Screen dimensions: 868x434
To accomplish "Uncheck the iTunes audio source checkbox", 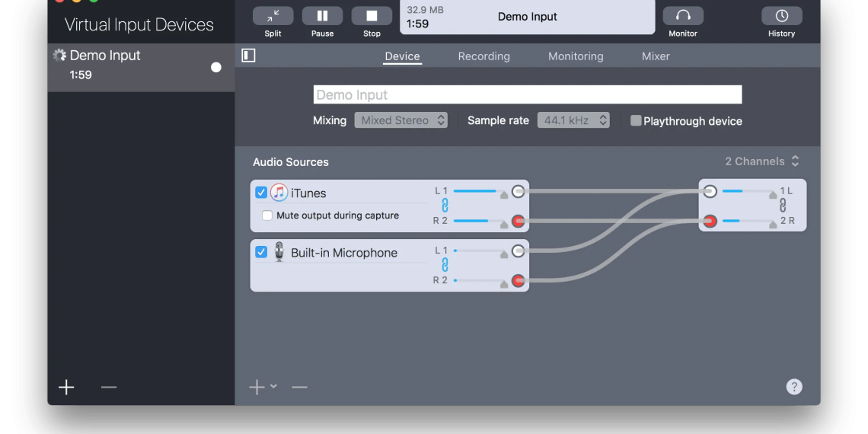I will tap(261, 193).
